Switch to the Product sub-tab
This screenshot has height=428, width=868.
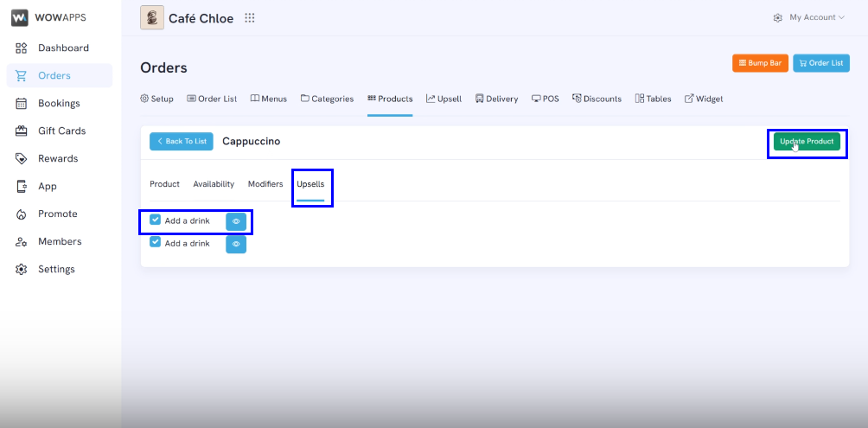pos(165,184)
